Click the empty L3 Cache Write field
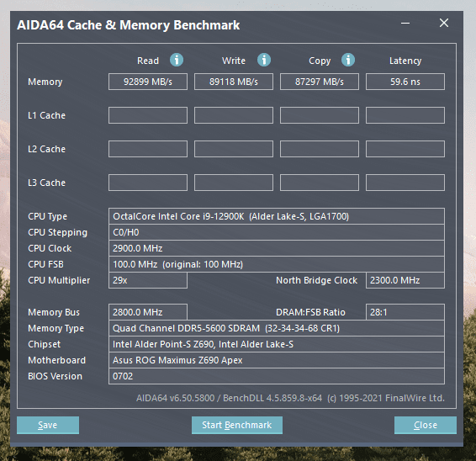The height and width of the screenshot is (461, 476). 234,183
